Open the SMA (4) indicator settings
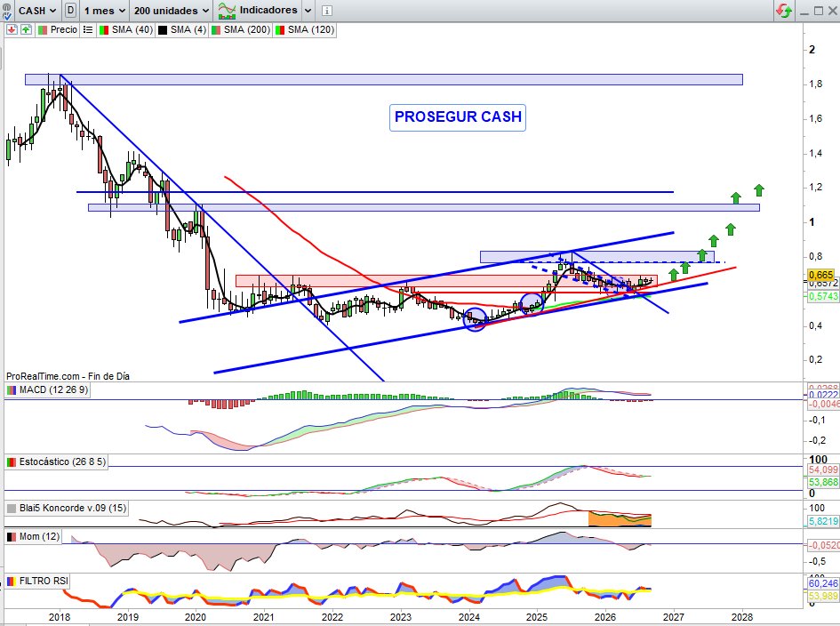This screenshot has height=626, width=840. 188,29
